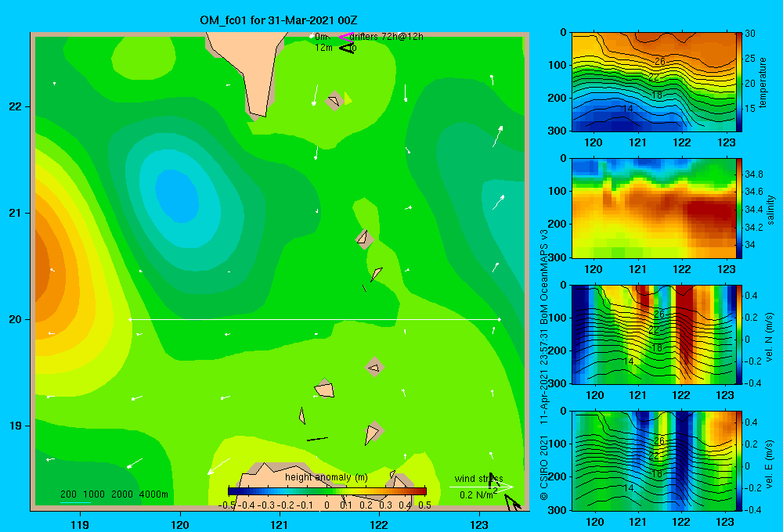This screenshot has width=783, height=532.
Task: Click the 'height anomaly (m)' label
Action: point(326,477)
